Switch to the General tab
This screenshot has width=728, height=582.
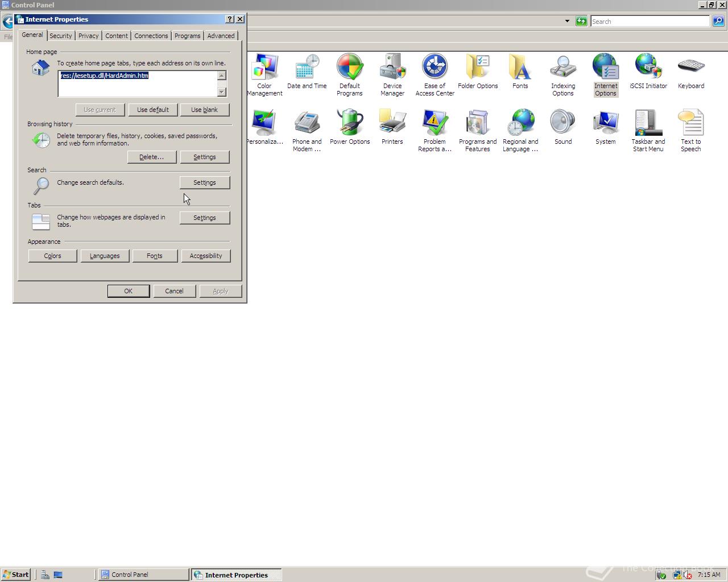click(32, 35)
